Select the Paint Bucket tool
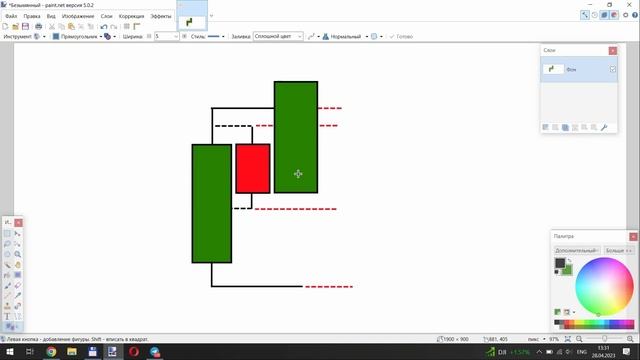The width and height of the screenshot is (640, 360). (7, 275)
